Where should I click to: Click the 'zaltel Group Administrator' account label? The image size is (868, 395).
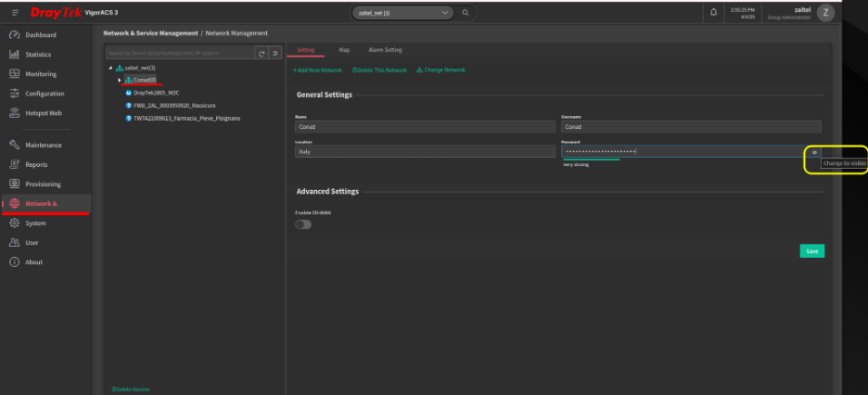point(790,13)
